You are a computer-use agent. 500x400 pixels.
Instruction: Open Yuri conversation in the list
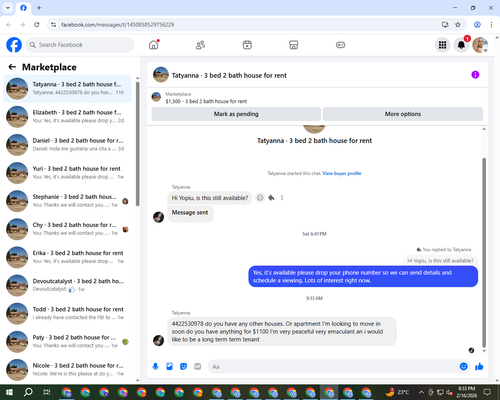pyautogui.click(x=67, y=173)
